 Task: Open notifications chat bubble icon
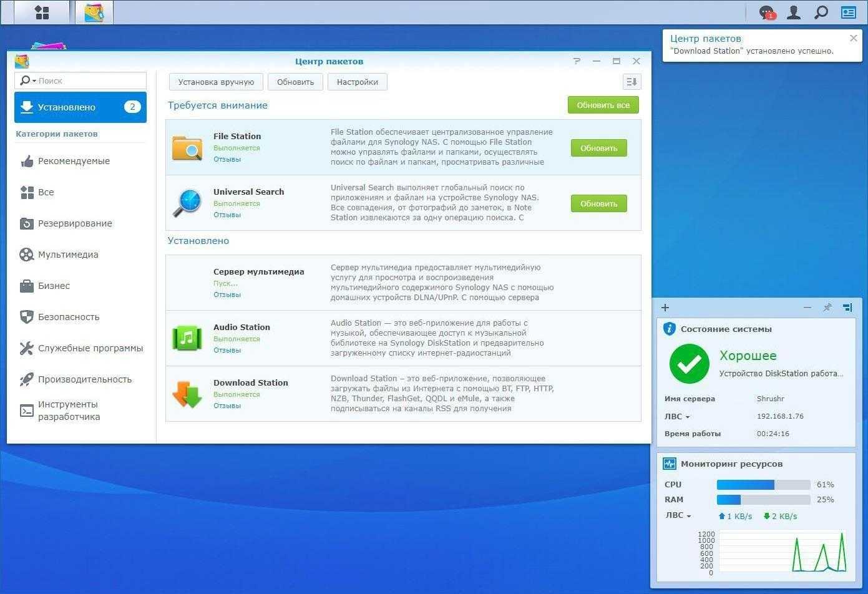766,12
